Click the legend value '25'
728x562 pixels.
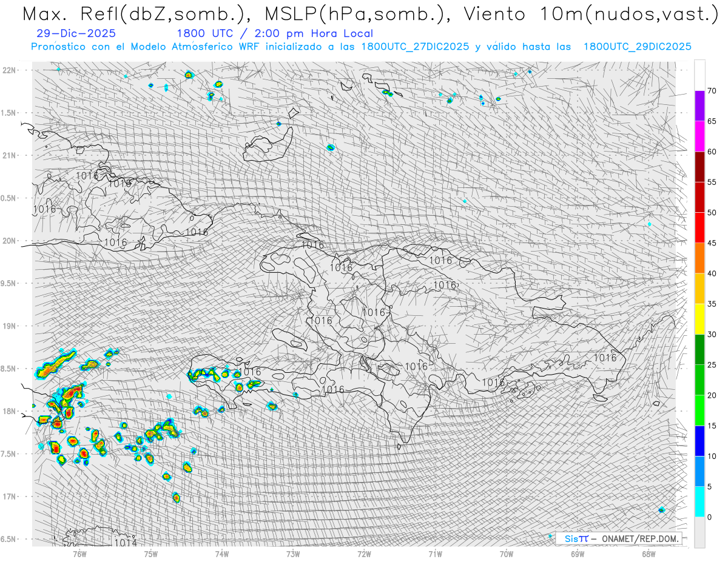click(x=712, y=365)
